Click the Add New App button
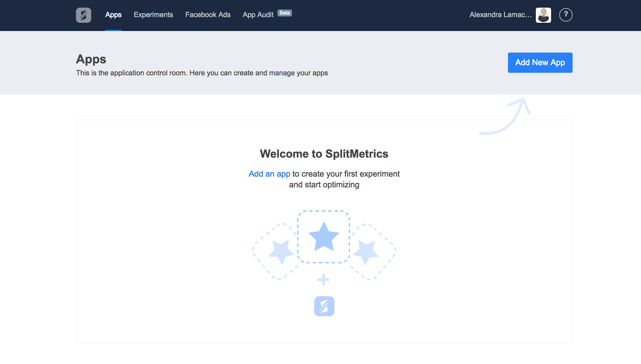641x364 pixels. pyautogui.click(x=540, y=62)
